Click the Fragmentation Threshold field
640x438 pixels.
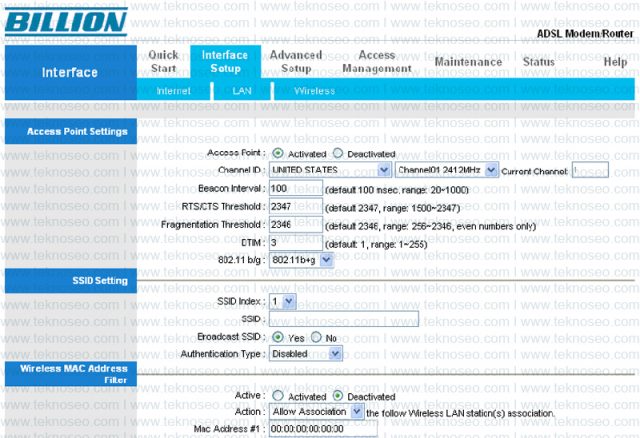coord(296,225)
